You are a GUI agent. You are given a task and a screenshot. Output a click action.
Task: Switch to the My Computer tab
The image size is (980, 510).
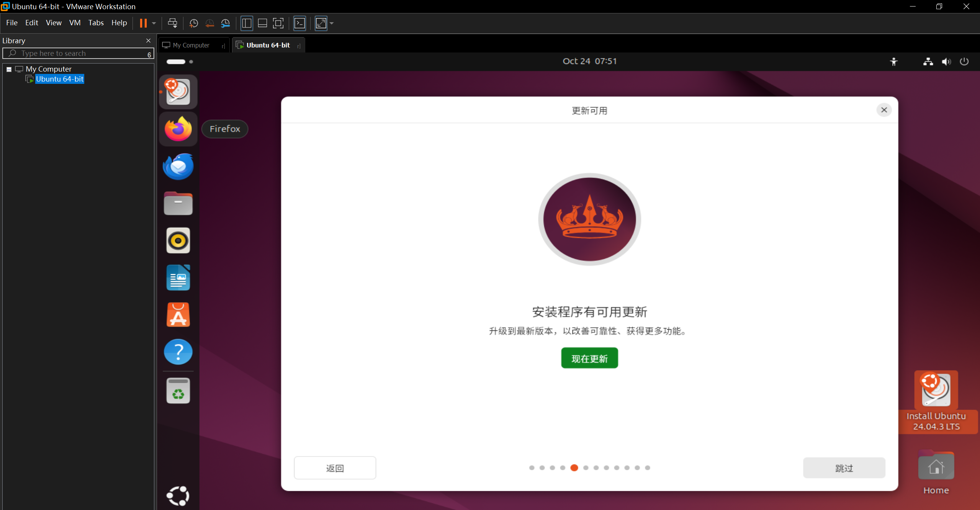coord(191,45)
